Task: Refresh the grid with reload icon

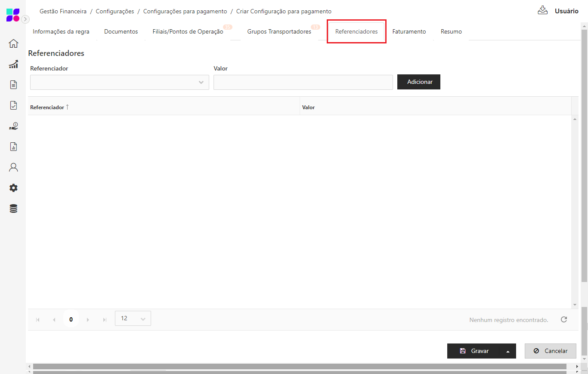Action: [x=564, y=319]
